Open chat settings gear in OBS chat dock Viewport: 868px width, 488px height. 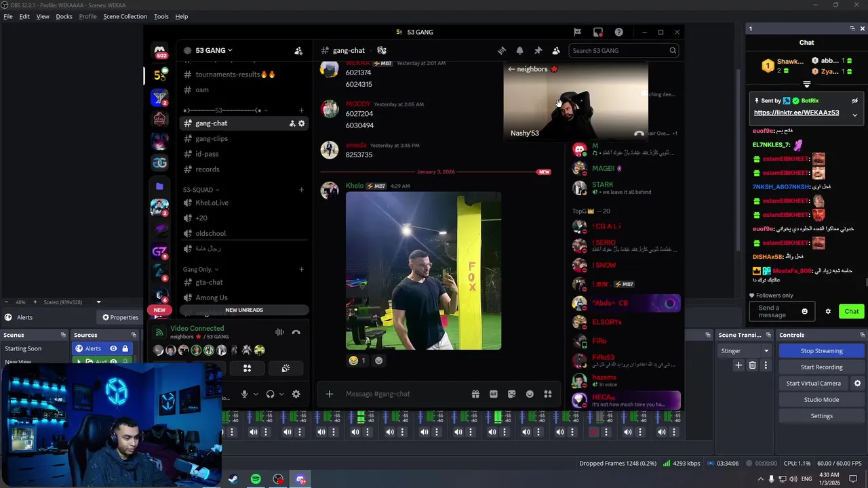828,311
